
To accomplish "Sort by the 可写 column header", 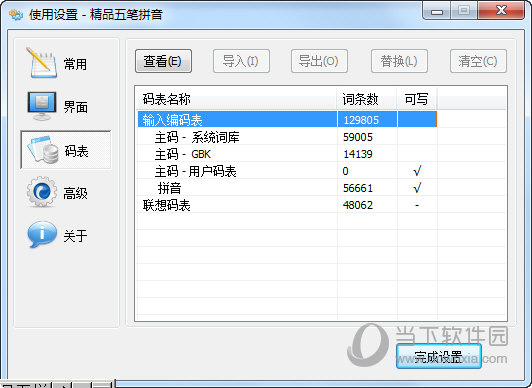I will point(417,99).
